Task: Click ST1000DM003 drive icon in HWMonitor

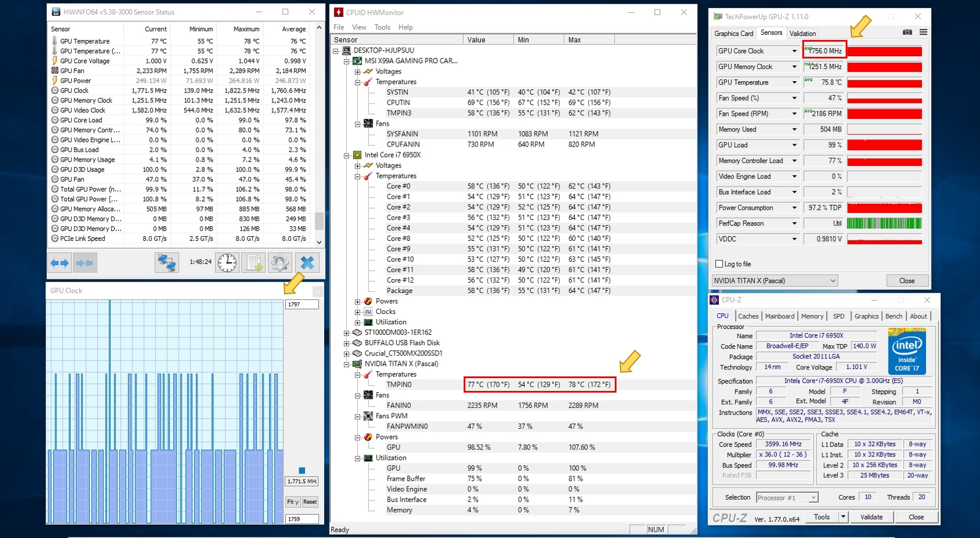Action: coord(357,332)
